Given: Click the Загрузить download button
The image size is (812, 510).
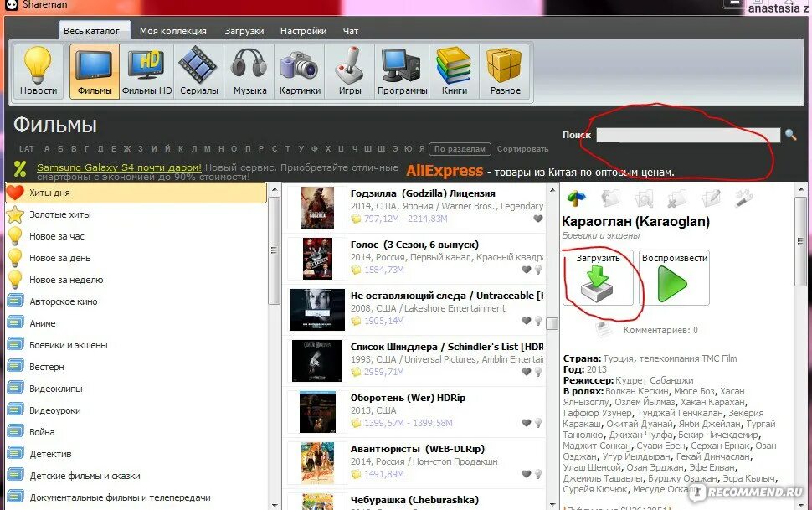Looking at the screenshot, I should tap(599, 277).
